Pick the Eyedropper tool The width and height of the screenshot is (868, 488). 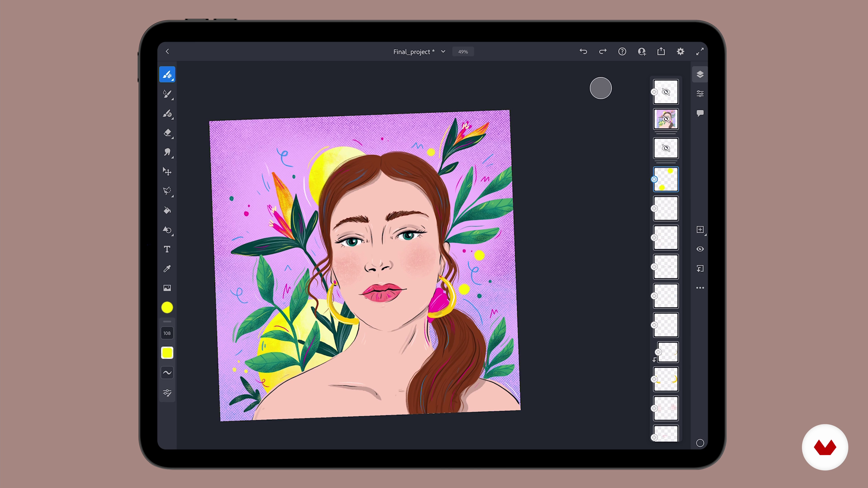coord(167,269)
